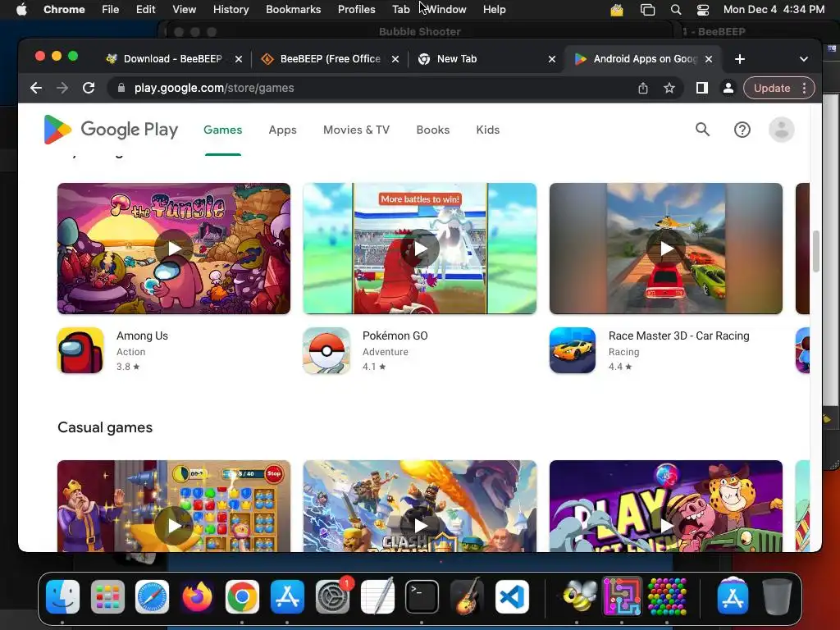840x630 pixels.
Task: Launch Safari from the Dock
Action: point(152,596)
